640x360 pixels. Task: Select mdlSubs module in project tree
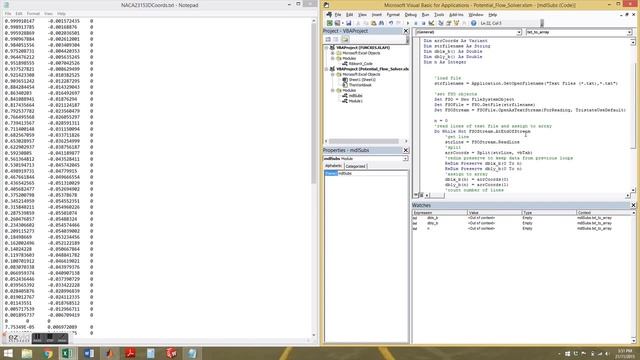click(x=355, y=96)
